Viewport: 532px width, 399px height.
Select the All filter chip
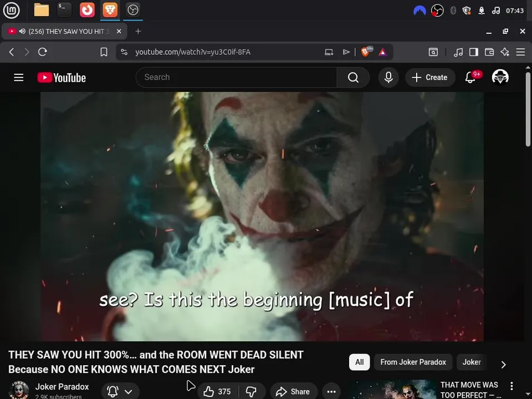coord(359,362)
